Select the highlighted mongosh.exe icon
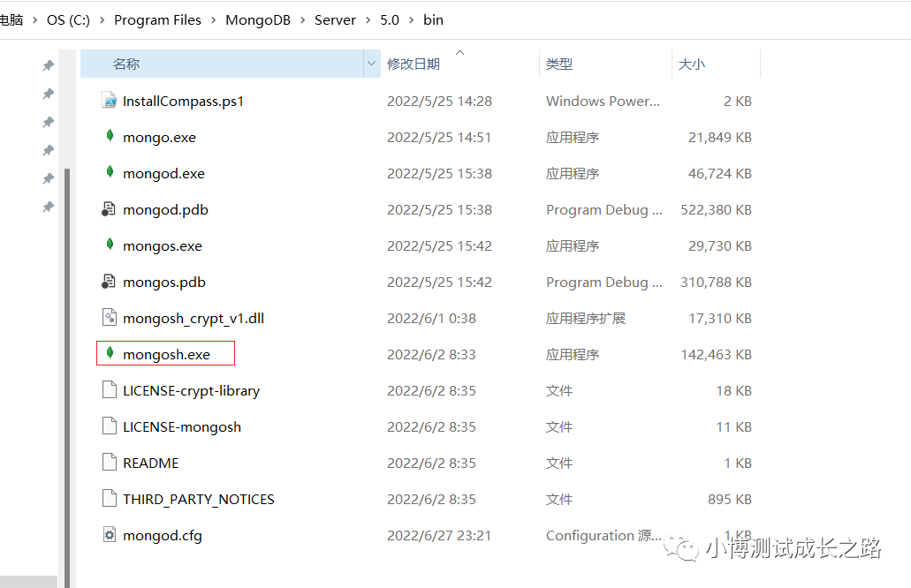Viewport: 911px width, 588px height. click(x=109, y=353)
